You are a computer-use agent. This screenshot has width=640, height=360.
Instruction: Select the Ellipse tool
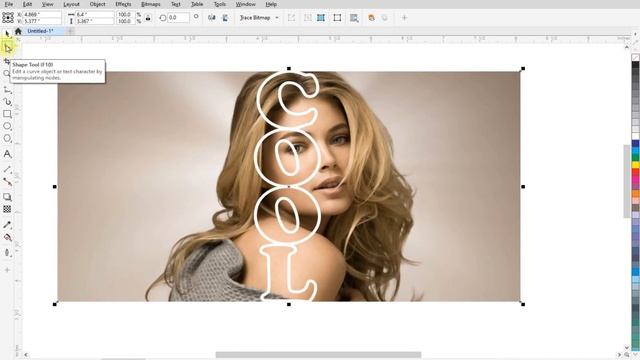click(x=7, y=126)
